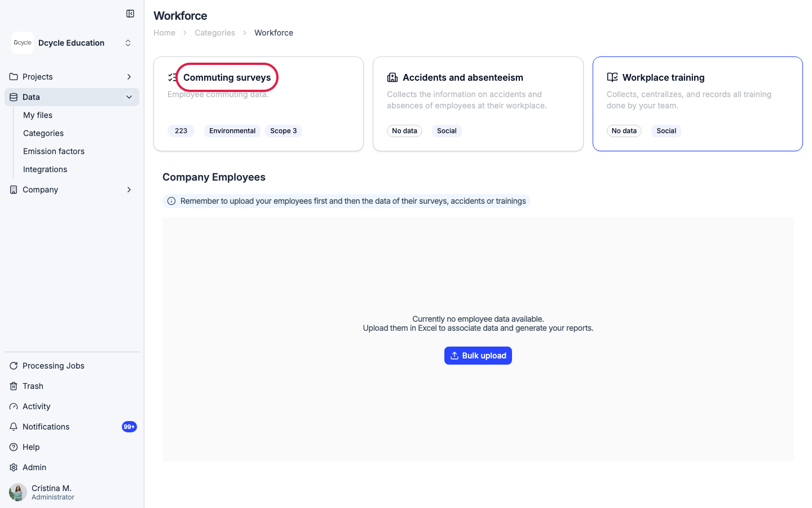Expand the Company section chevron
Screen dimensions: 812x508
[x=129, y=190]
